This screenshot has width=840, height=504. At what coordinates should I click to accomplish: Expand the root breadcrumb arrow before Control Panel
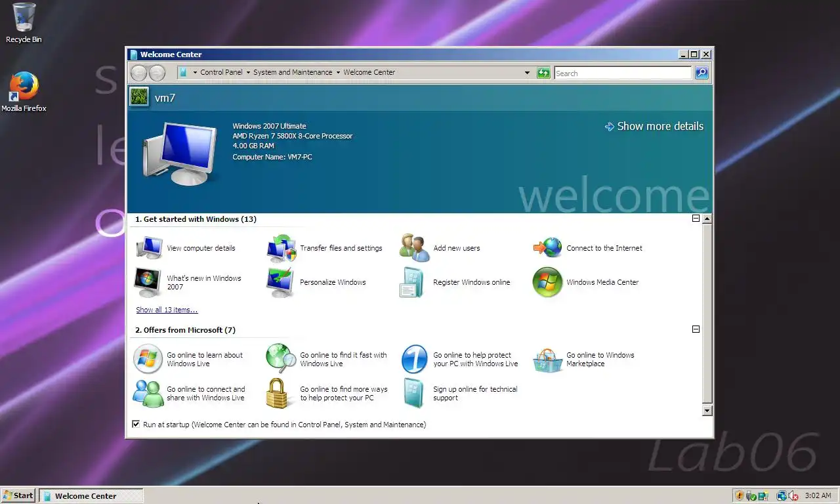[195, 72]
